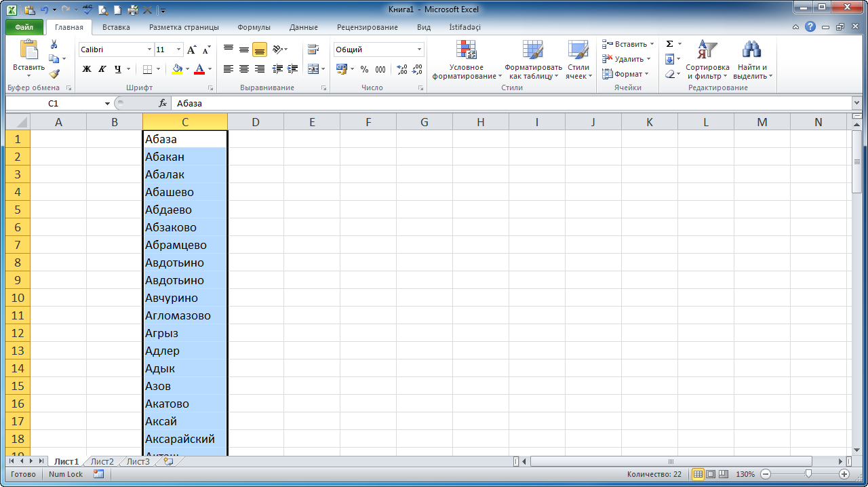Image resolution: width=868 pixels, height=487 pixels.
Task: Click the Format Painter brush icon
Action: click(54, 74)
